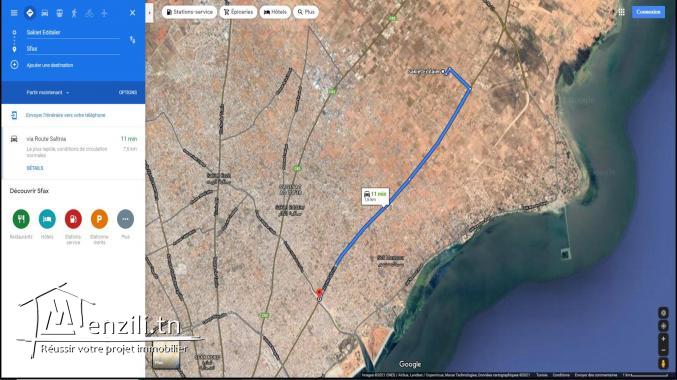Open Tunisie footer link

[542, 375]
